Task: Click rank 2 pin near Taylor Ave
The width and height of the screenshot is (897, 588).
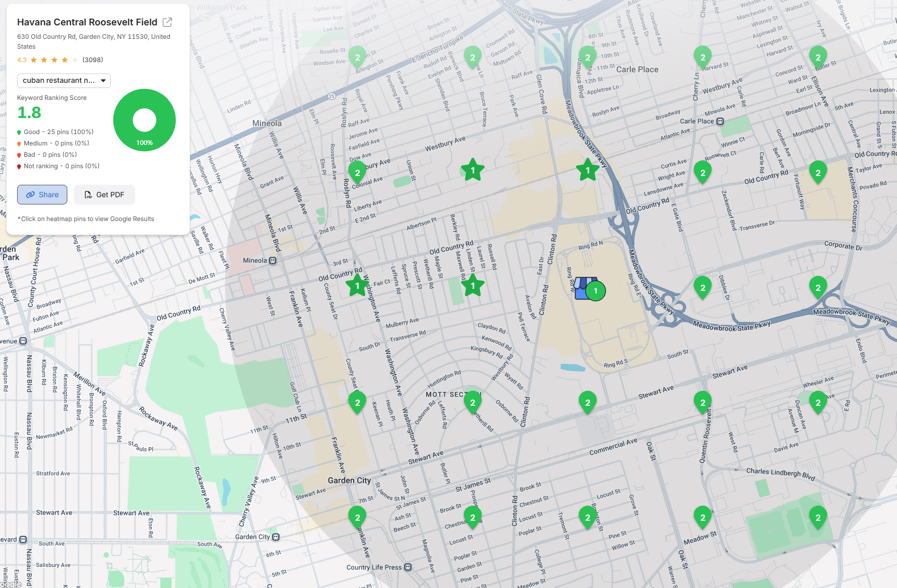Action: coord(818,172)
